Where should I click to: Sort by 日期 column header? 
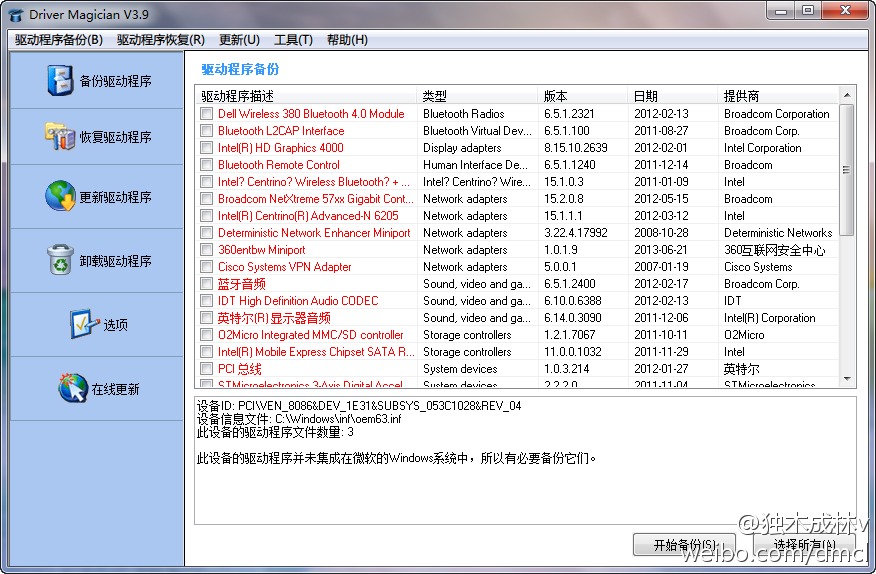(673, 96)
